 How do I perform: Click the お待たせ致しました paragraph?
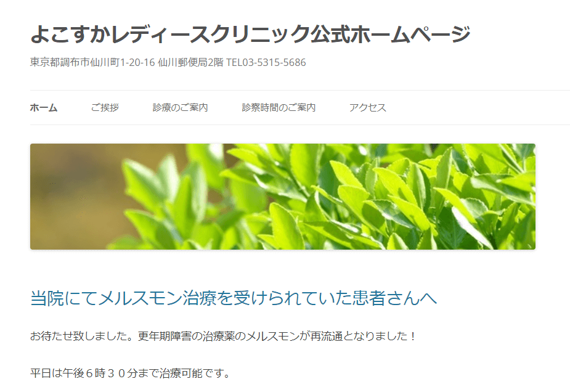point(223,336)
